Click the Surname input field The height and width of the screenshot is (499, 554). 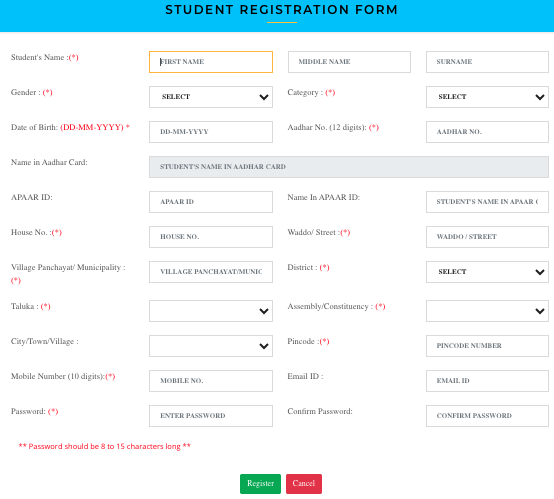point(487,62)
